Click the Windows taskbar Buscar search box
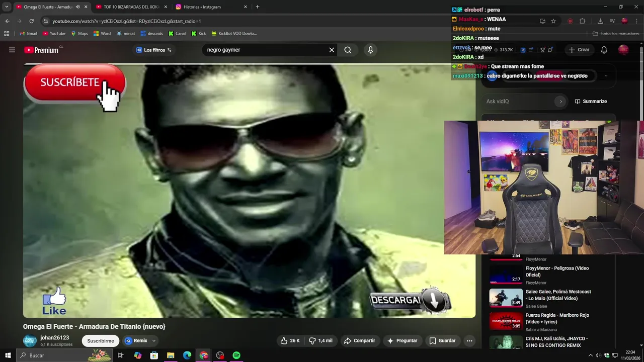The height and width of the screenshot is (362, 644). (x=64, y=355)
